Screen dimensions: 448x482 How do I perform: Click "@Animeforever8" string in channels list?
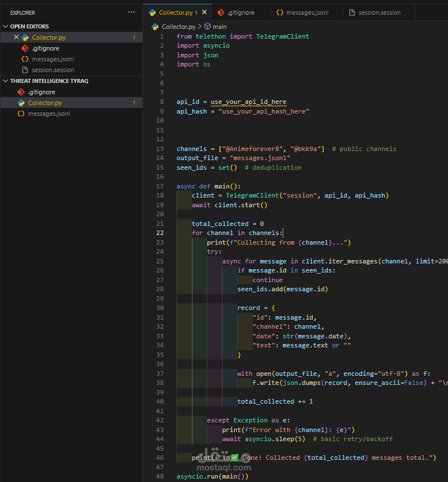point(253,149)
